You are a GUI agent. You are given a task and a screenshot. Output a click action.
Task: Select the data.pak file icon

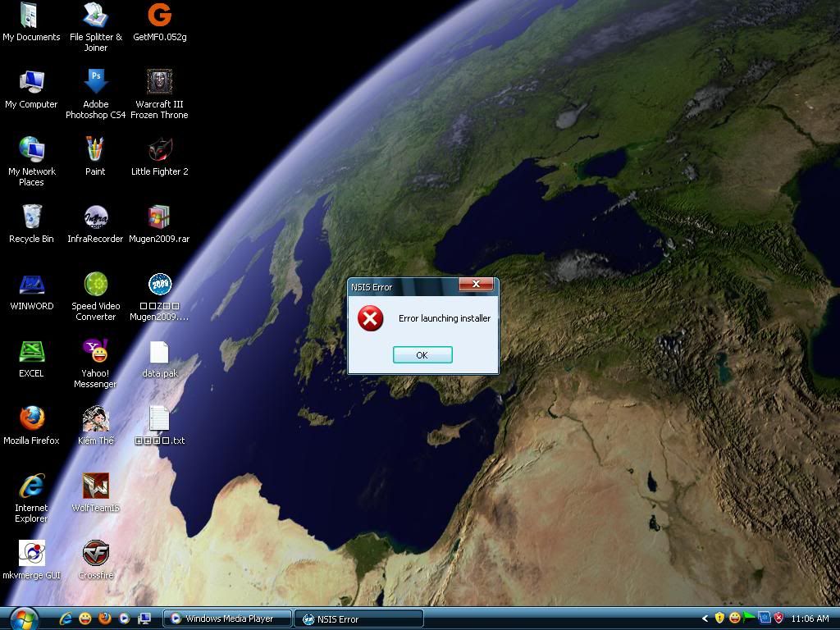click(x=160, y=359)
